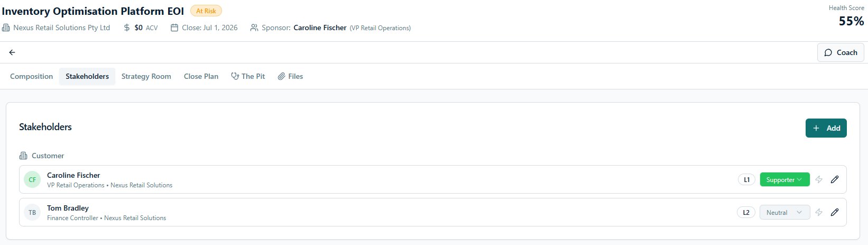
Task: Click the L1 level badge
Action: click(746, 179)
